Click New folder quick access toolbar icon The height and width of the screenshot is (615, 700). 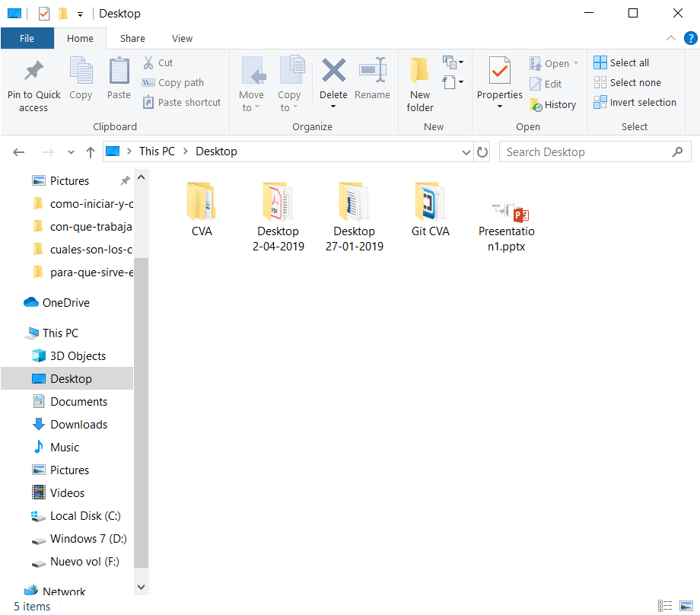click(63, 14)
